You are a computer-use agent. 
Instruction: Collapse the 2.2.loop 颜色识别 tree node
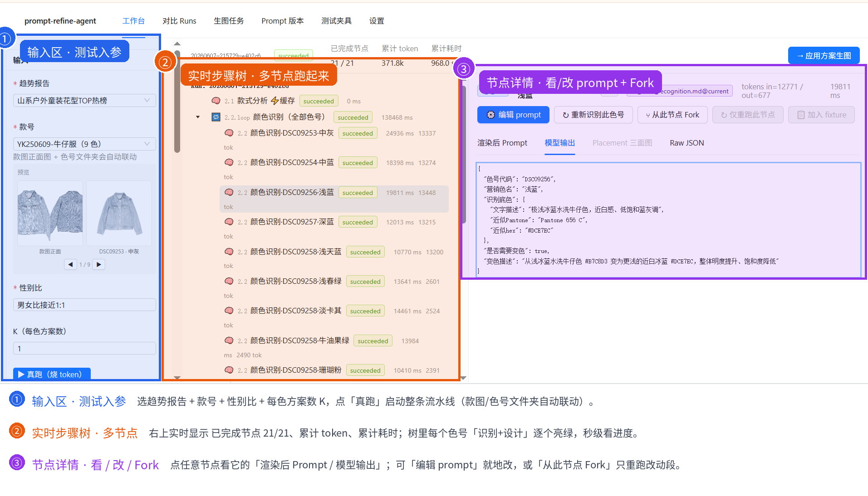(x=198, y=117)
